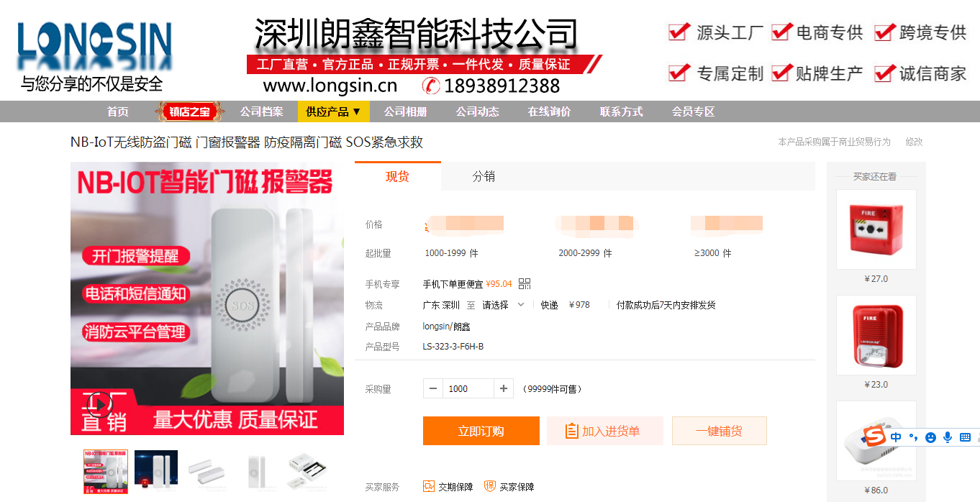Increase purchase quantity with plus button
This screenshot has height=502, width=980.
pyautogui.click(x=504, y=388)
